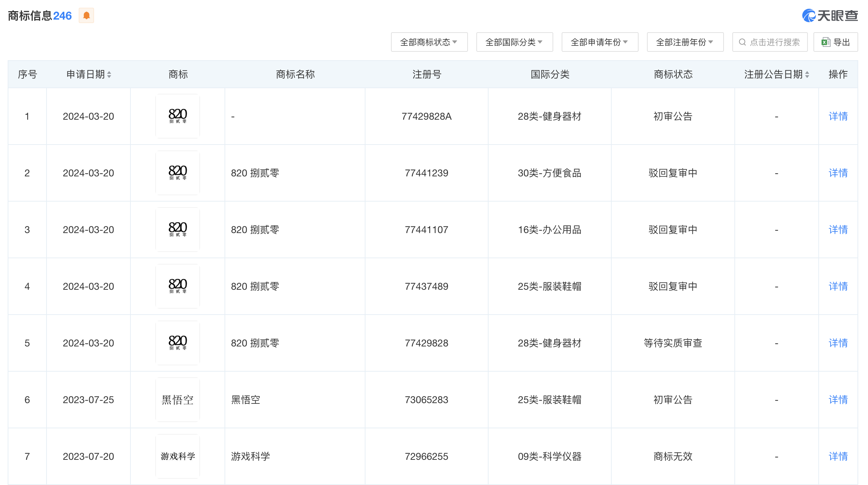Open 详情 for registration 77429828A
868x485 pixels.
pos(838,117)
